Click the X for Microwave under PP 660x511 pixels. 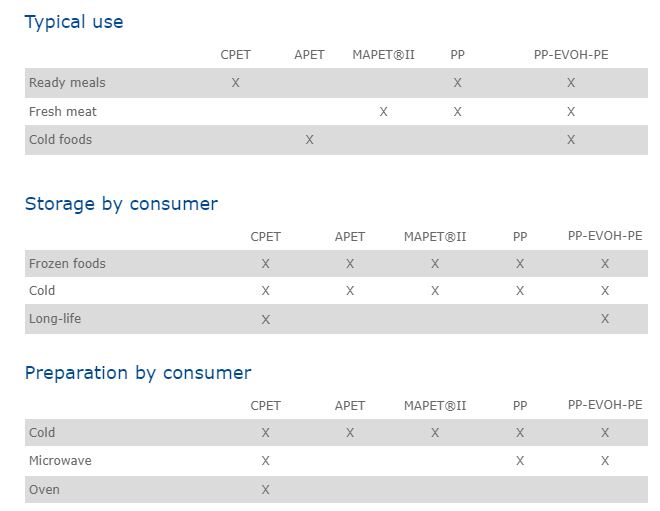520,461
